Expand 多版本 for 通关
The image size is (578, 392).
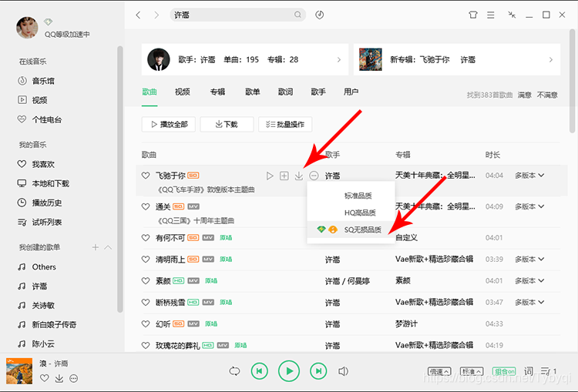(x=529, y=206)
